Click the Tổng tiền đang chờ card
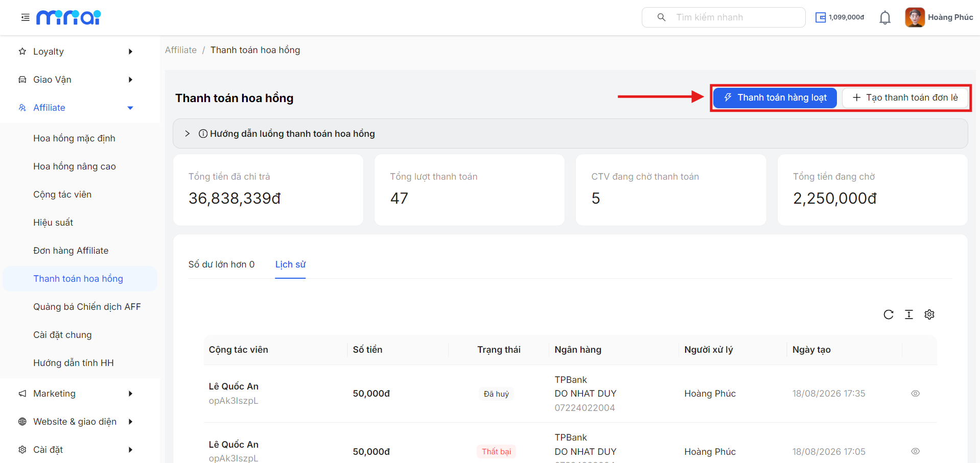 [x=873, y=190]
